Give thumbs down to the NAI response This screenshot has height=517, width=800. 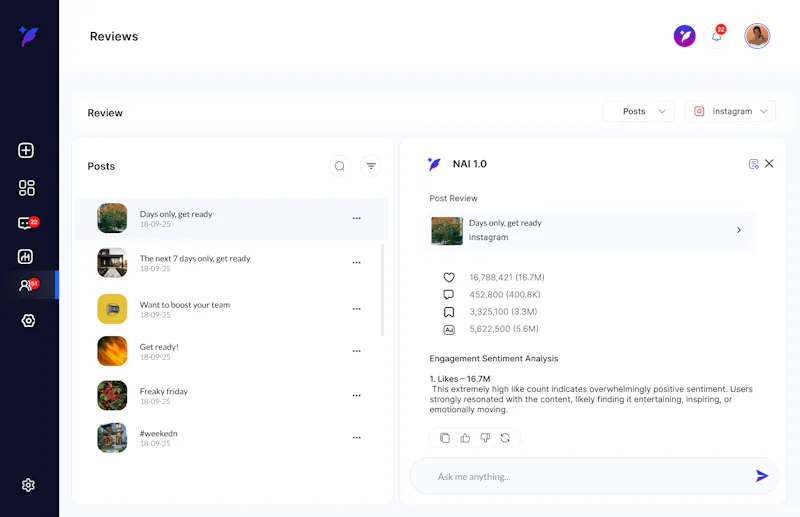pos(485,438)
